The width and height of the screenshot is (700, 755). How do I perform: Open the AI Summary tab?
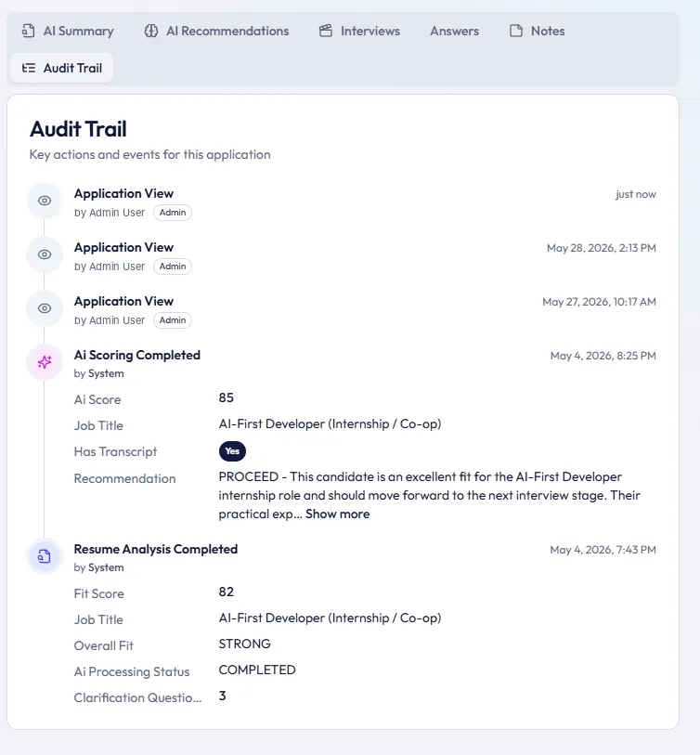click(x=68, y=31)
